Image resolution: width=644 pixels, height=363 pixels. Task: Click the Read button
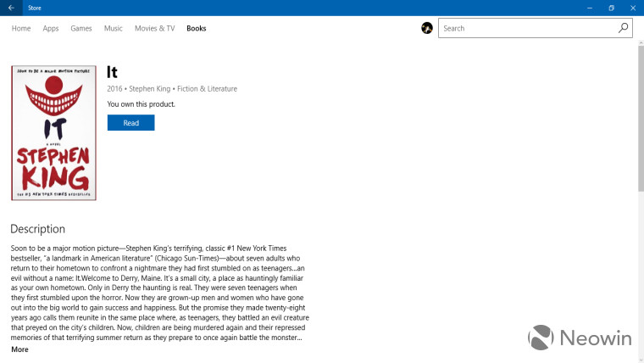[x=131, y=122]
